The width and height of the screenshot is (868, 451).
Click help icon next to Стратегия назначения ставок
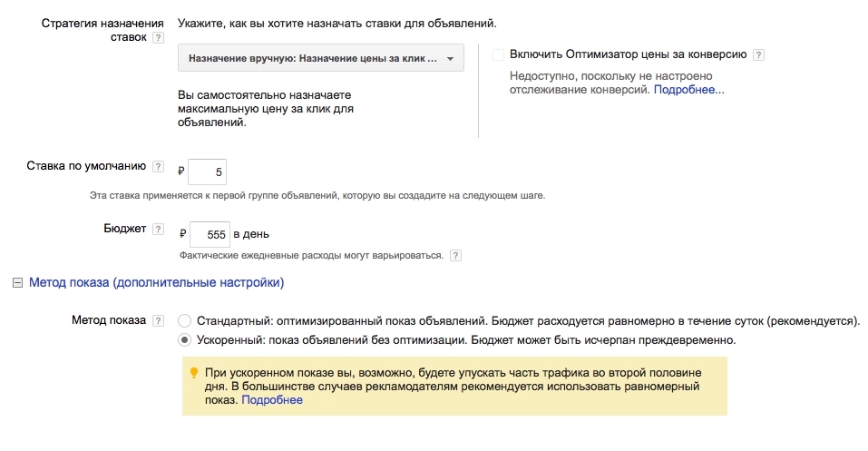[159, 38]
